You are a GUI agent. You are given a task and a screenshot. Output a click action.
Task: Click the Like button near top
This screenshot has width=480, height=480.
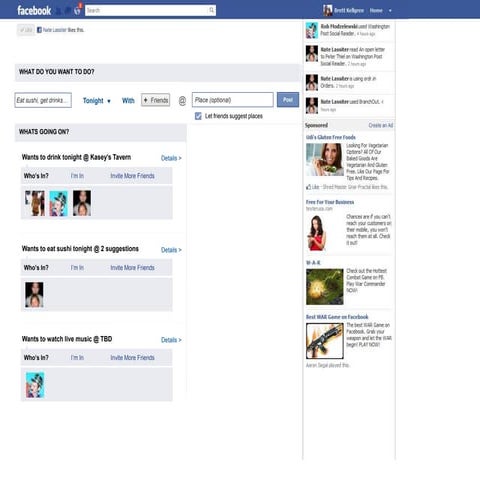click(x=26, y=30)
